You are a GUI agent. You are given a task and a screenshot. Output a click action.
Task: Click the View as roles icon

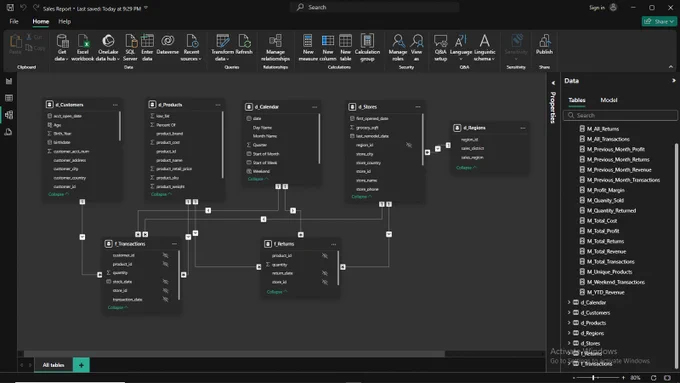tap(417, 41)
